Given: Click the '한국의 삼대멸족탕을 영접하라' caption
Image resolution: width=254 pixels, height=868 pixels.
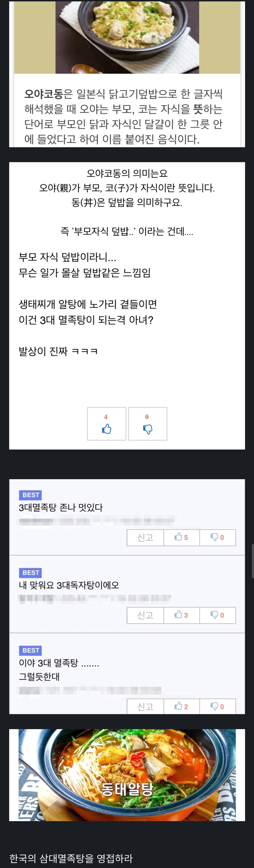Looking at the screenshot, I should (x=71, y=858).
